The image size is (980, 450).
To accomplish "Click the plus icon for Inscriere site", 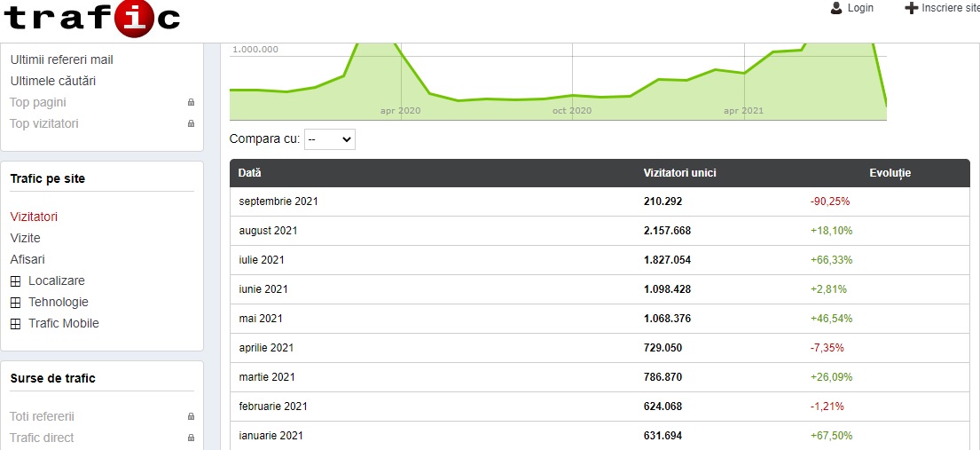I will 911,8.
